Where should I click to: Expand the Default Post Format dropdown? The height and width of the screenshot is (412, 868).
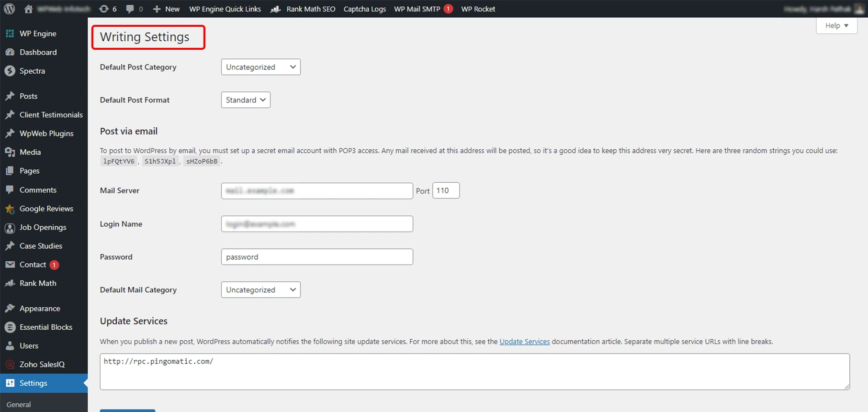pos(246,100)
